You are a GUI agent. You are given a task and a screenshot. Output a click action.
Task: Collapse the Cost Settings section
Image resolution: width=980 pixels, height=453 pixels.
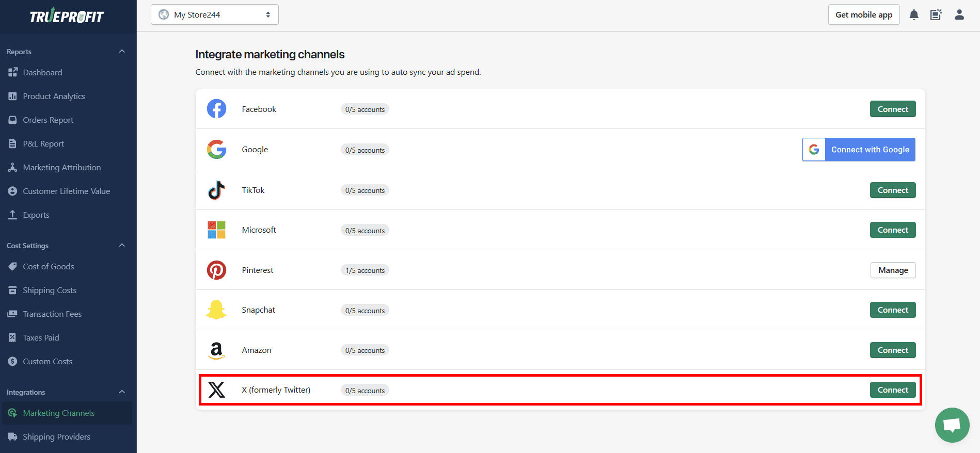pos(122,245)
